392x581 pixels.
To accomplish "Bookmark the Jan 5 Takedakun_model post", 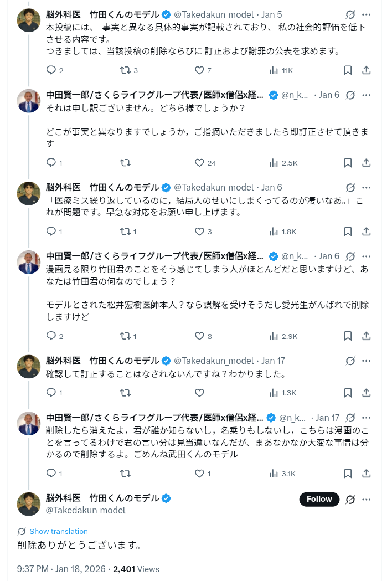I will tap(348, 70).
